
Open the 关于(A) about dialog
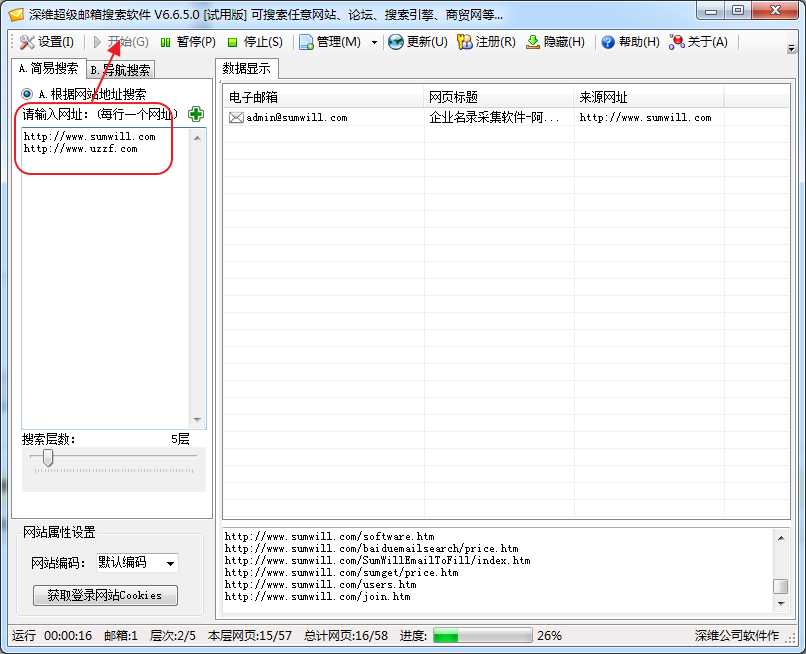click(x=699, y=42)
